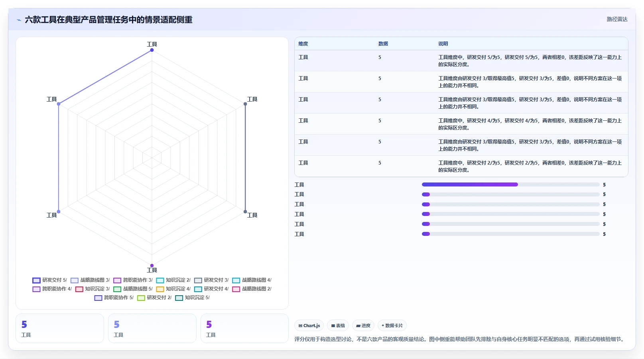Viewport: 644px width, 359px height.
Task: Toggle the 跨职能协作 5/ legend series
Action: coord(114,298)
